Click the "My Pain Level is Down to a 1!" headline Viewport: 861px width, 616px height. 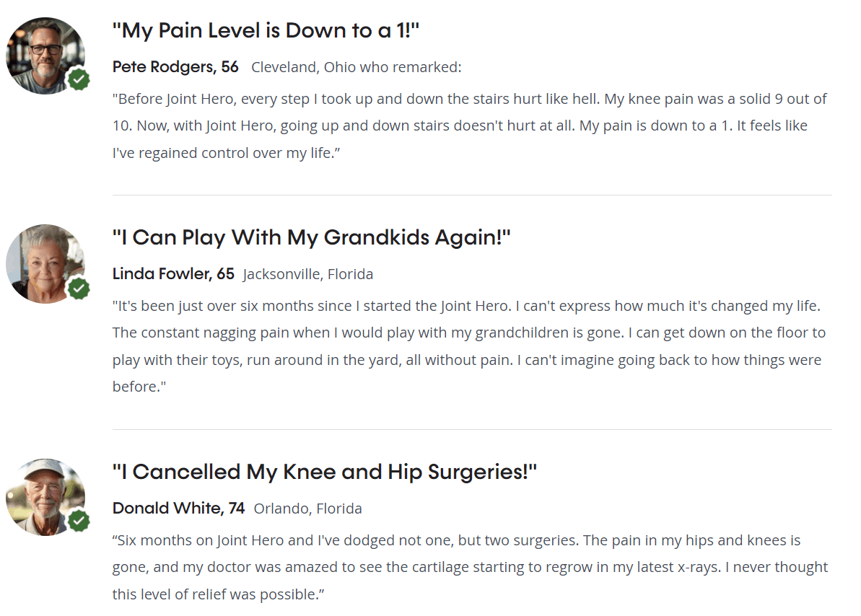[x=266, y=31]
